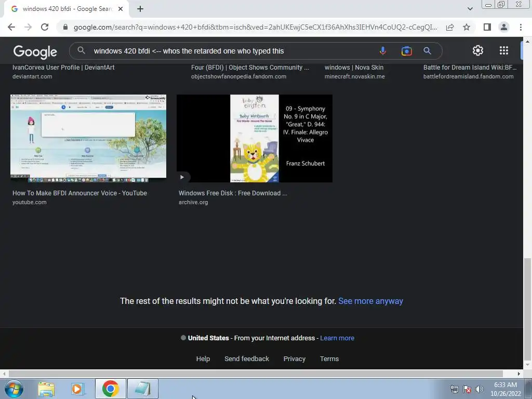The image size is (532, 399).
Task: Click the horizontal scrollbar thumb
Action: click(x=256, y=374)
